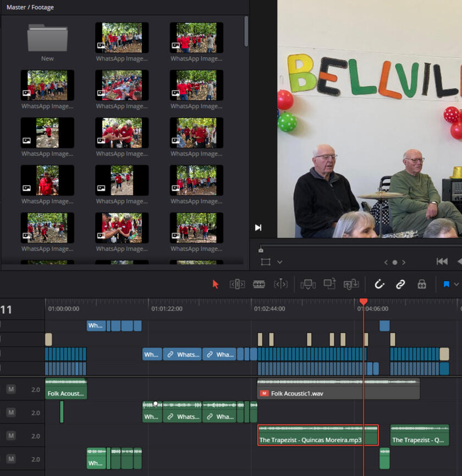Select The Trapezist - Quincas Moreira clip

[x=317, y=435]
